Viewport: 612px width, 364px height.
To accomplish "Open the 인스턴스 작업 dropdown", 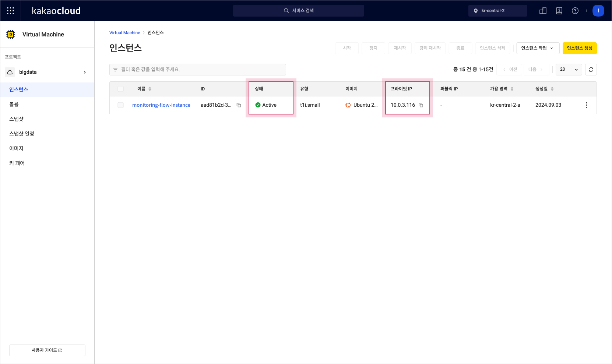I will tap(538, 48).
